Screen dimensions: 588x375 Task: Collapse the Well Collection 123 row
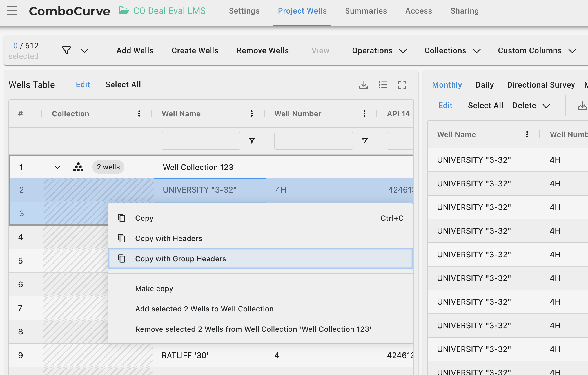coord(57,167)
